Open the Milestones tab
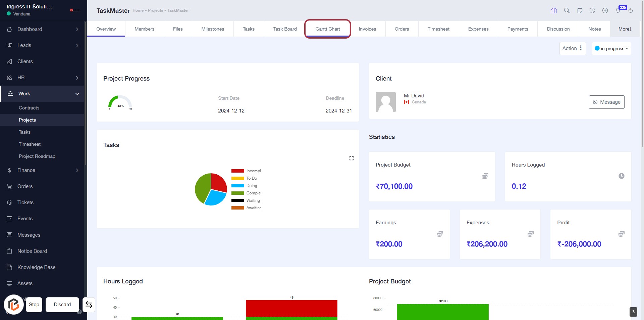 pyautogui.click(x=213, y=29)
